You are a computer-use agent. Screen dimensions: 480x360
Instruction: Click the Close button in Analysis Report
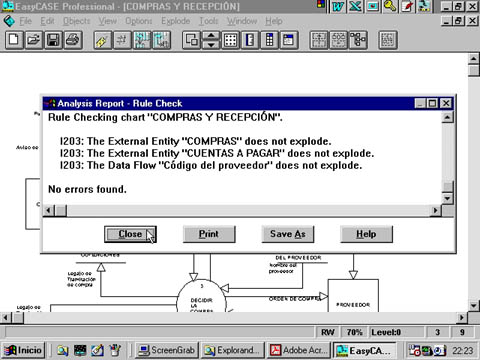click(130, 234)
